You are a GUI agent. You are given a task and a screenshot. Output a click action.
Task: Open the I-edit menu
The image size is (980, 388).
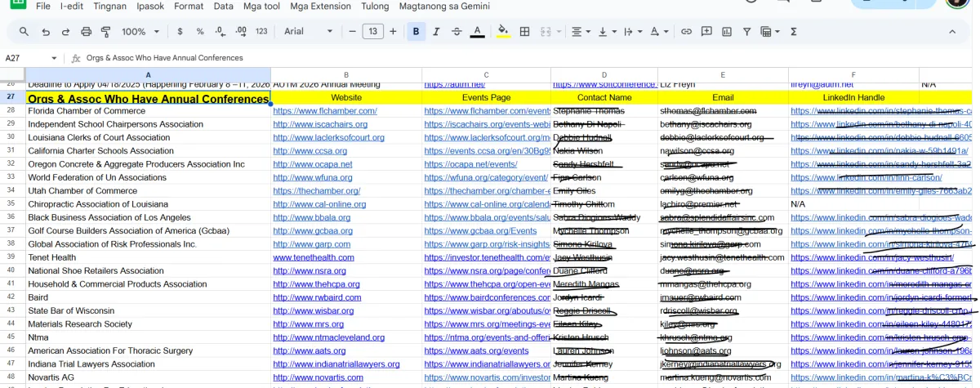tap(71, 6)
